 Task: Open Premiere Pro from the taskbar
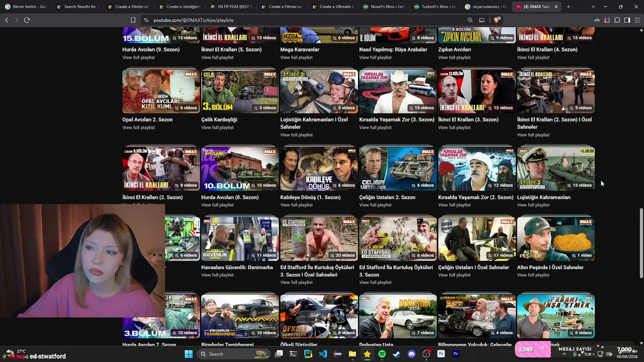[x=456, y=354]
